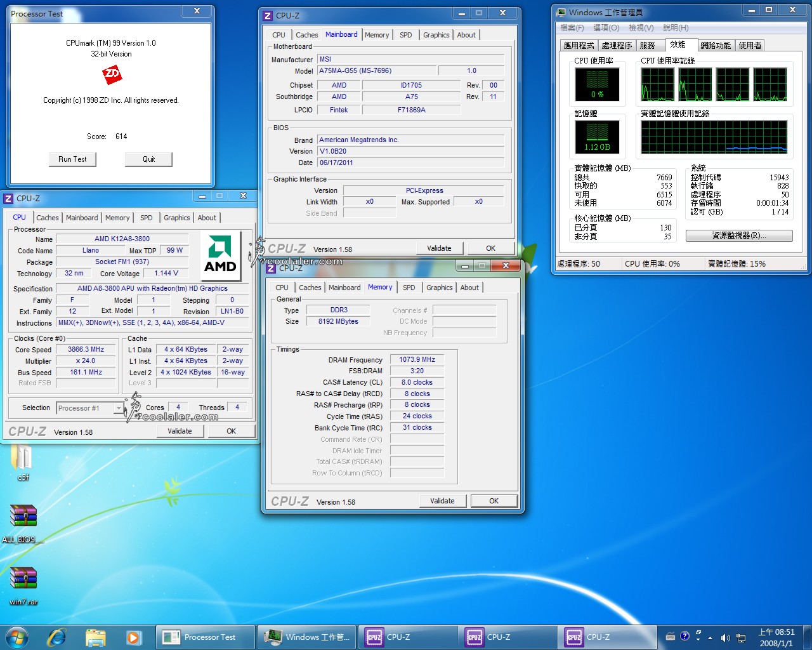Click the volume speaker tray icon
812x650 pixels.
pyautogui.click(x=725, y=637)
